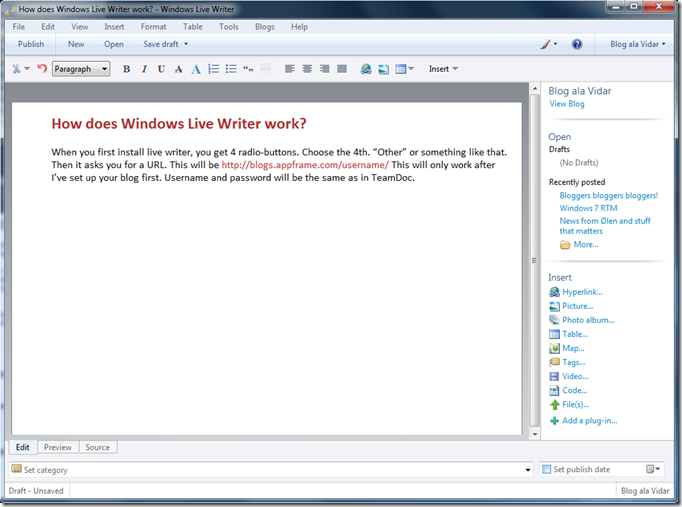Click the underline toolbar icon

161,69
